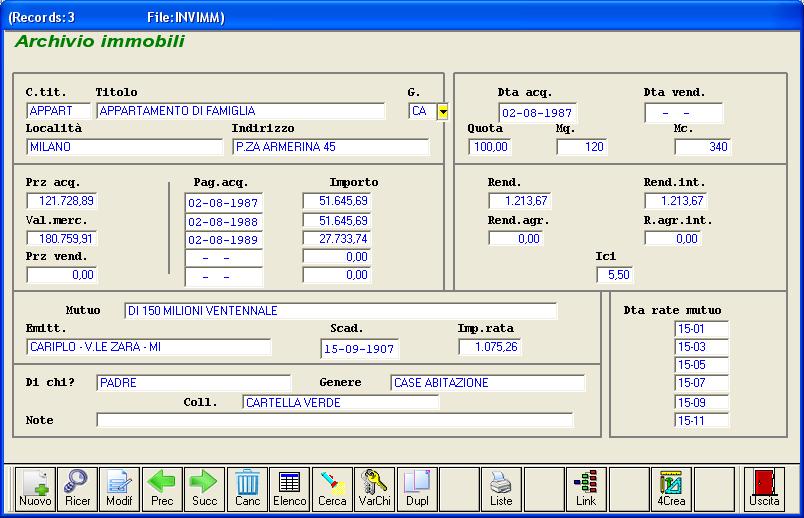Click the Cerca flashlight icon
804x518 pixels.
click(x=332, y=489)
